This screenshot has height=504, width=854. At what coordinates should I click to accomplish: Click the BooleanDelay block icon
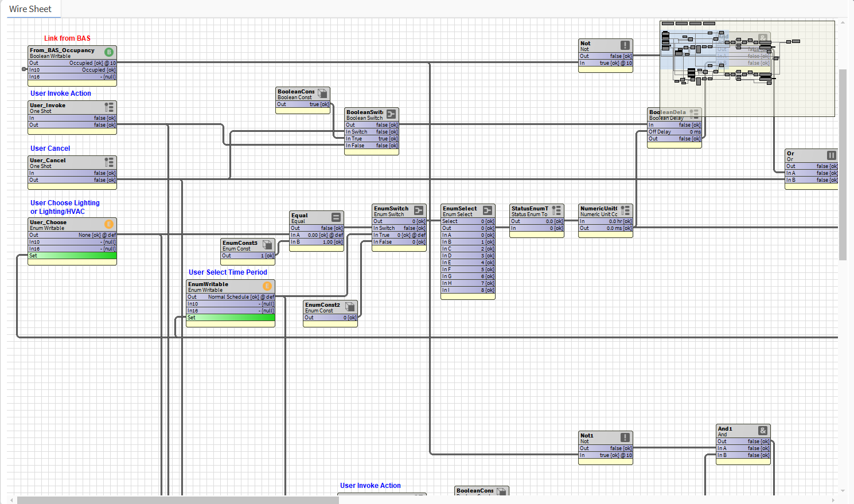click(694, 113)
